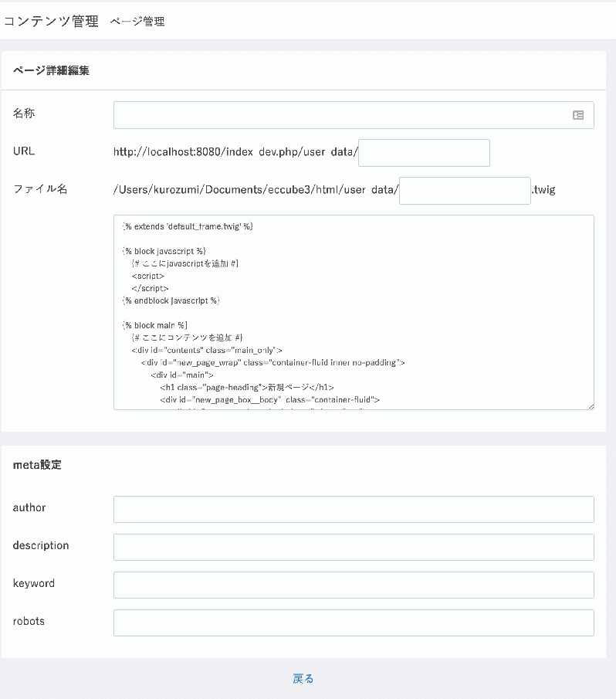Click the ページ詳細編集 section title

point(51,70)
